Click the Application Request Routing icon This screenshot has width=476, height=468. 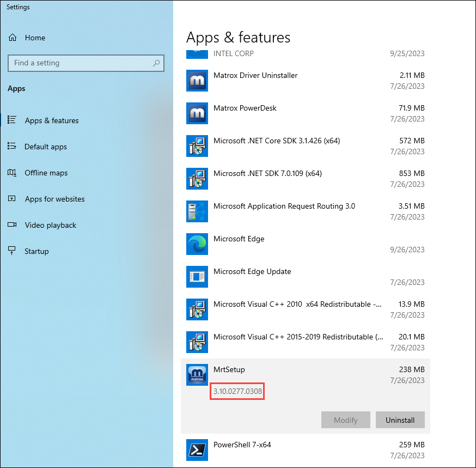point(197,211)
